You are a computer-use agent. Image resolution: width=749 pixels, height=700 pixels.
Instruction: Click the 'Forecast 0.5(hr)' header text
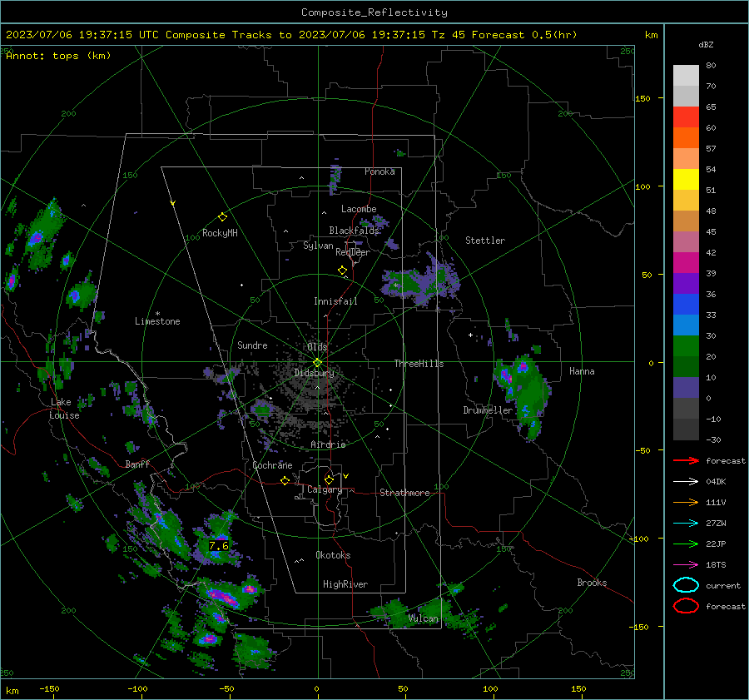pyautogui.click(x=524, y=35)
